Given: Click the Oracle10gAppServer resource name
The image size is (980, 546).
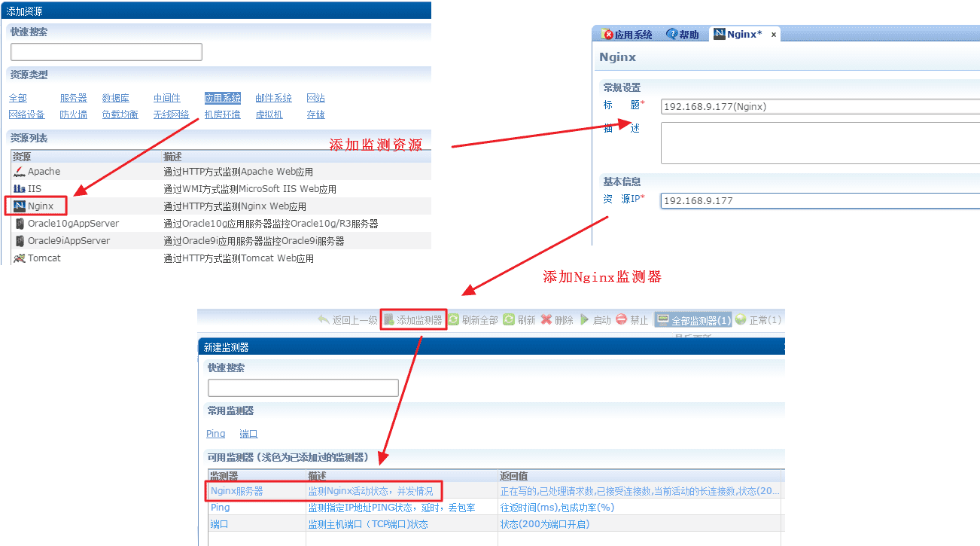Looking at the screenshot, I should pyautogui.click(x=74, y=224).
